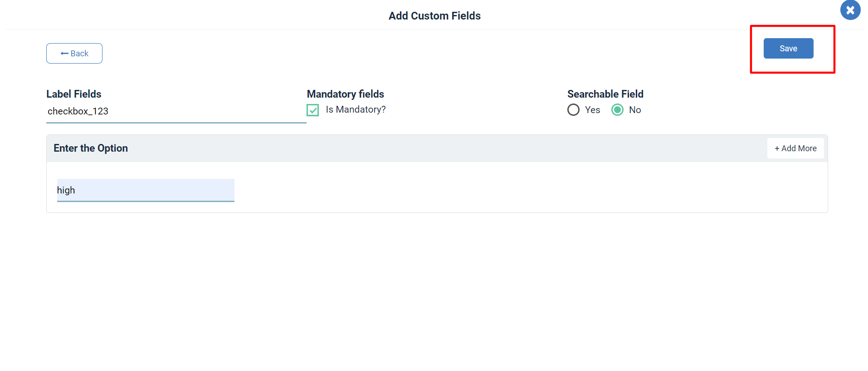Go back using the Back button

pyautogui.click(x=74, y=54)
